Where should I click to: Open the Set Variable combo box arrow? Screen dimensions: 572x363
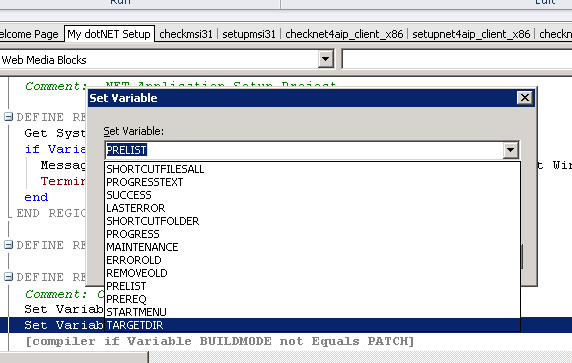510,150
